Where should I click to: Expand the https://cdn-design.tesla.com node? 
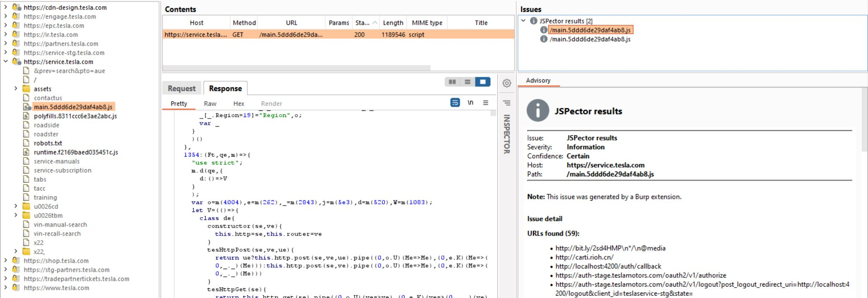pos(5,7)
